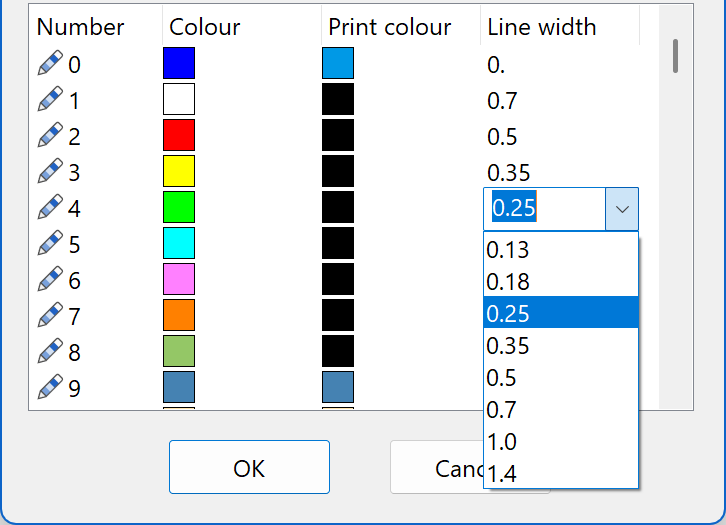Choose 0.35 in the line width dropdown list
726x525 pixels.
pos(561,345)
